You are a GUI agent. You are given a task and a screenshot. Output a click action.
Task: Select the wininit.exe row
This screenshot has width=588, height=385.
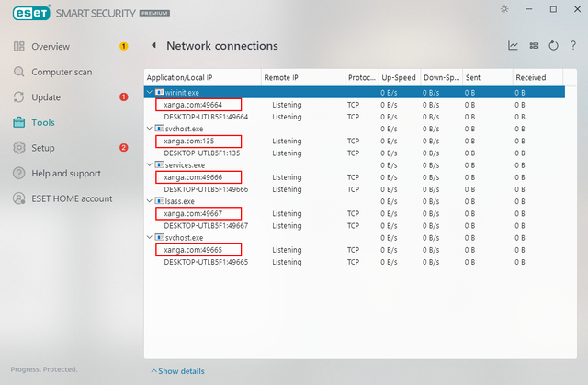tap(355, 92)
